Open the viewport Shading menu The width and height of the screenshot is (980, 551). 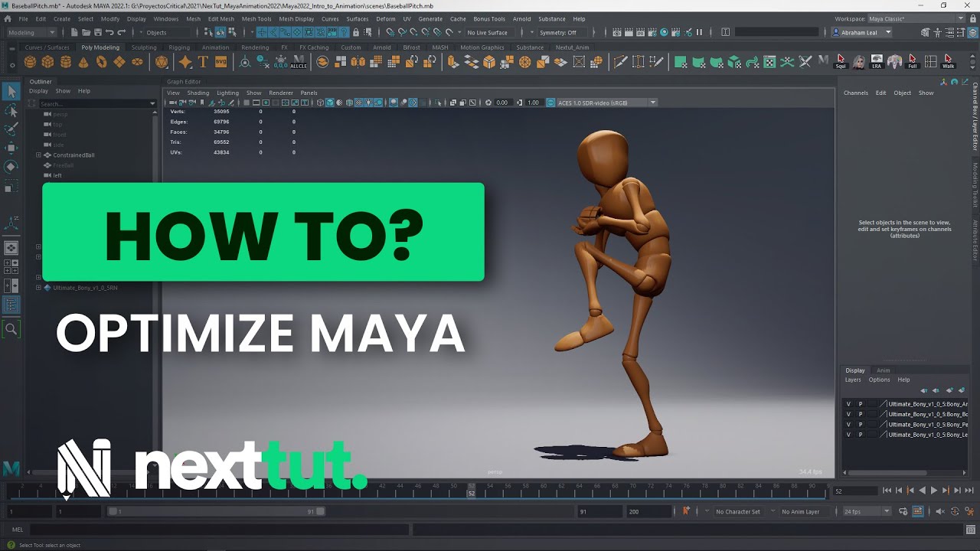[198, 93]
